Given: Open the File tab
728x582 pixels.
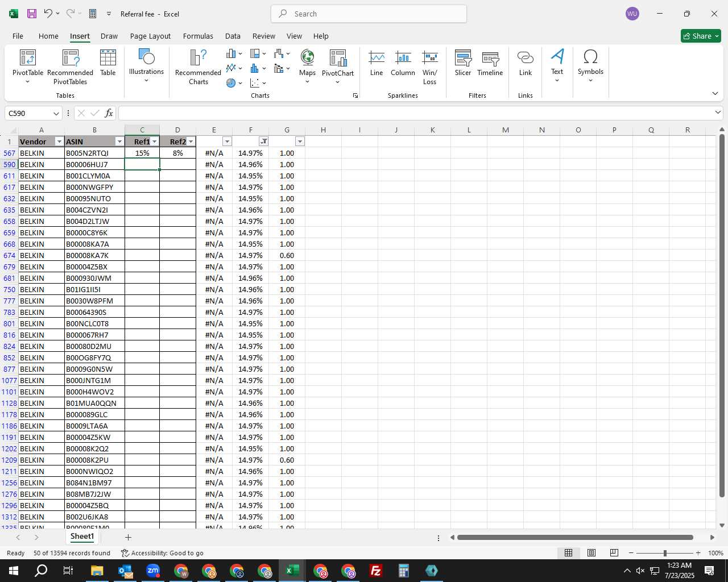Looking at the screenshot, I should (x=18, y=36).
